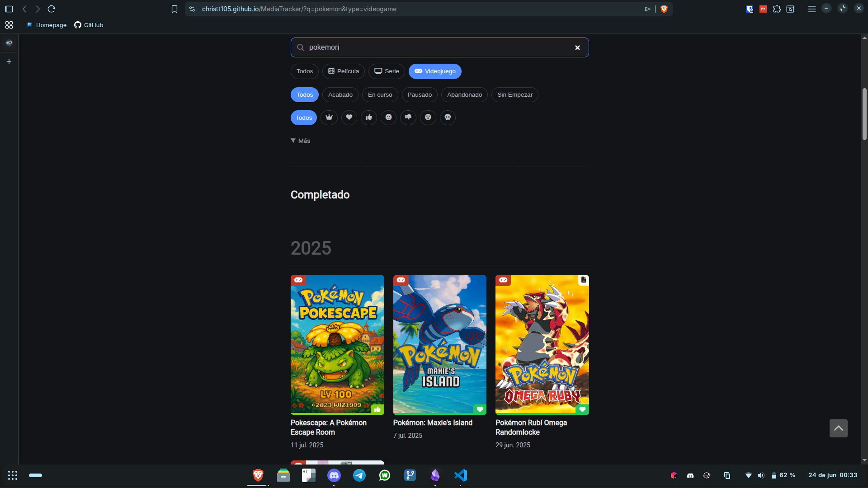The height and width of the screenshot is (488, 868).
Task: Filter by skull rating icon
Action: 448,117
